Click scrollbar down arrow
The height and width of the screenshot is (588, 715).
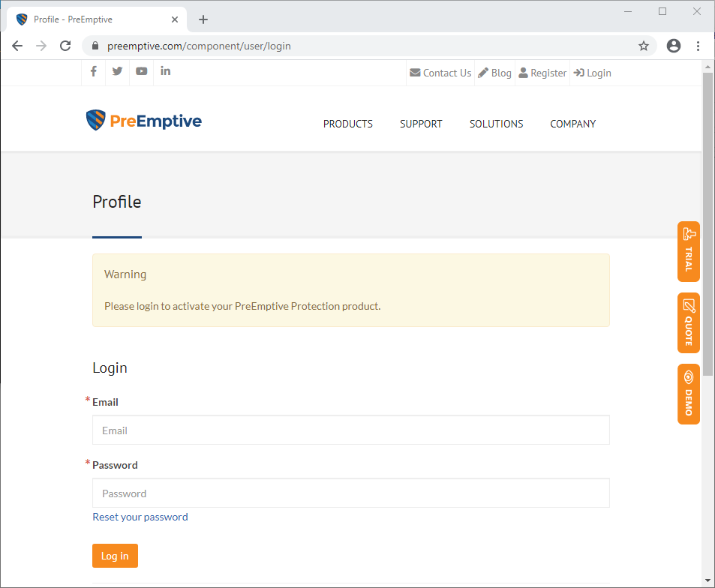click(x=707, y=580)
